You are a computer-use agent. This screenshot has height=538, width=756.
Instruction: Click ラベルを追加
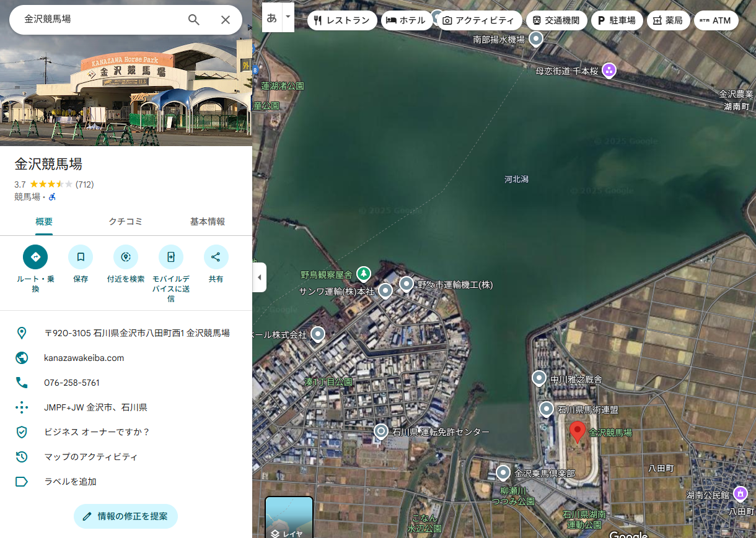click(x=71, y=482)
